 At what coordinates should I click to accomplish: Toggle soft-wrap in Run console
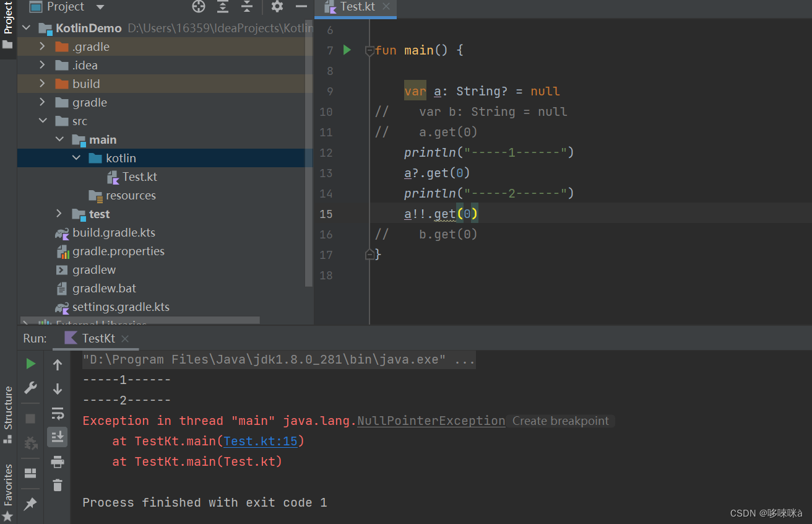pos(58,413)
